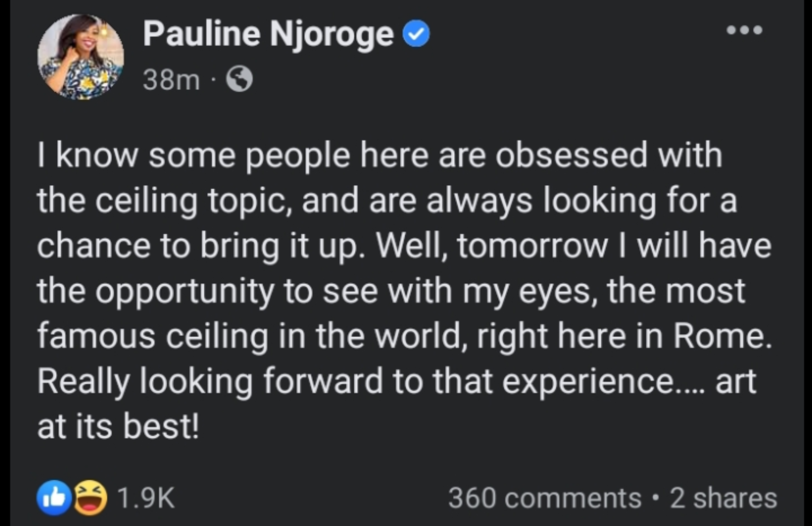This screenshot has height=526, width=812.
Task: Click the word "chance" in the post
Action: point(94,246)
